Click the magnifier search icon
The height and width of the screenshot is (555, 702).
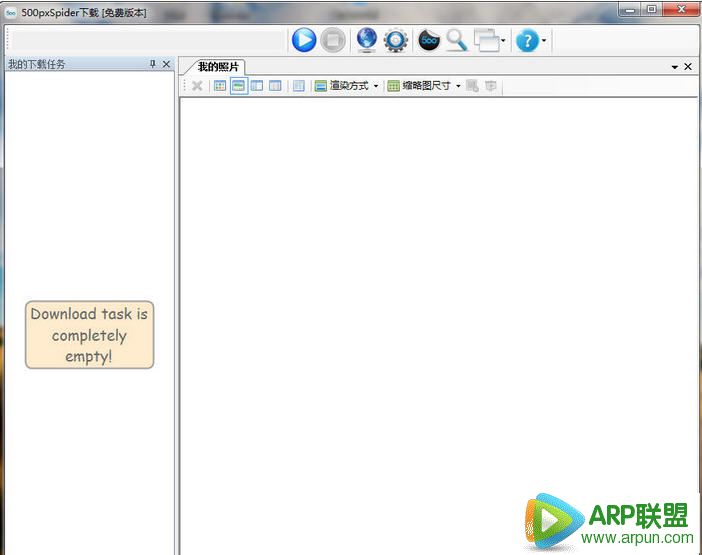pyautogui.click(x=457, y=40)
